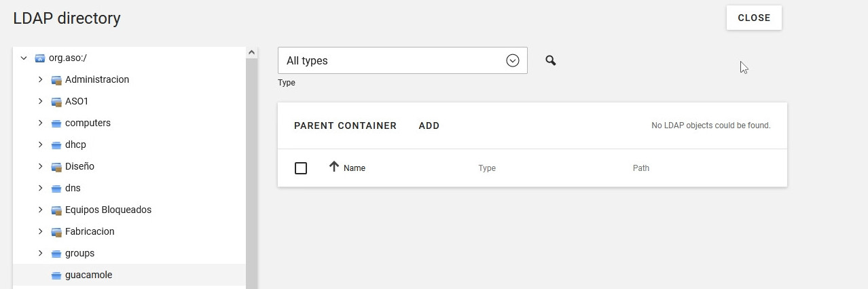The height and width of the screenshot is (289, 868).
Task: Tick the select-all checkbox in table header
Action: (x=301, y=168)
